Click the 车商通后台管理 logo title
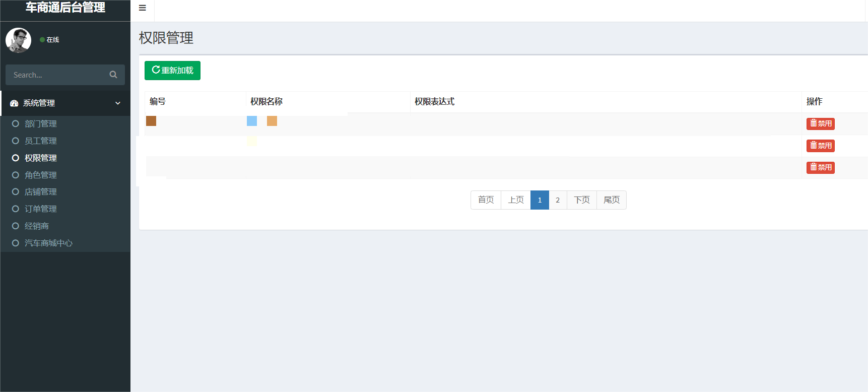Viewport: 868px width, 392px height. pos(65,8)
